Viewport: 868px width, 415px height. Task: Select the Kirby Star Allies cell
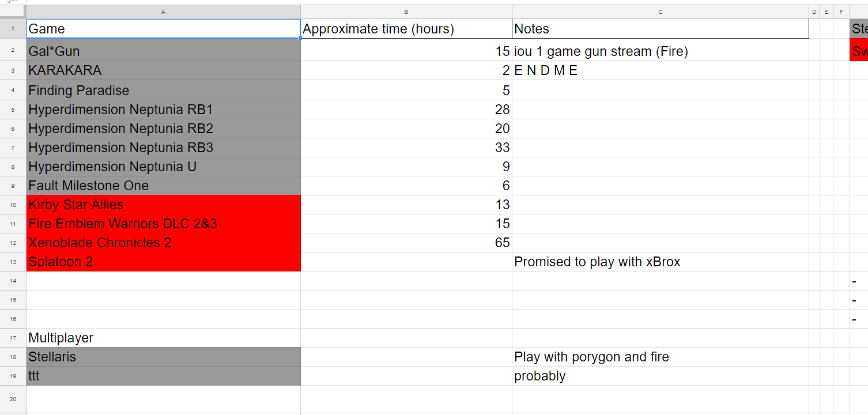(x=163, y=205)
